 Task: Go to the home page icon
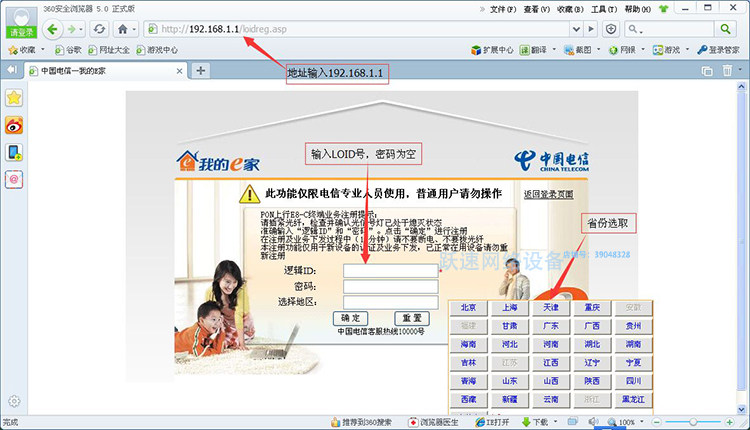(122, 30)
